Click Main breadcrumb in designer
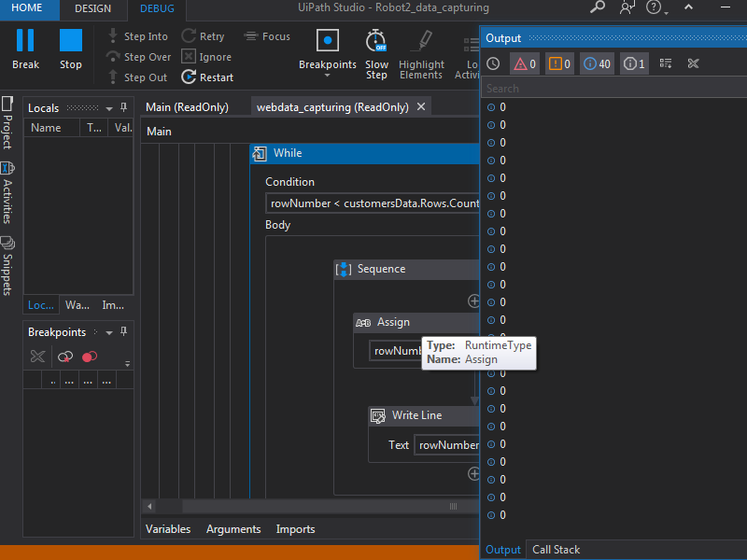 point(159,132)
